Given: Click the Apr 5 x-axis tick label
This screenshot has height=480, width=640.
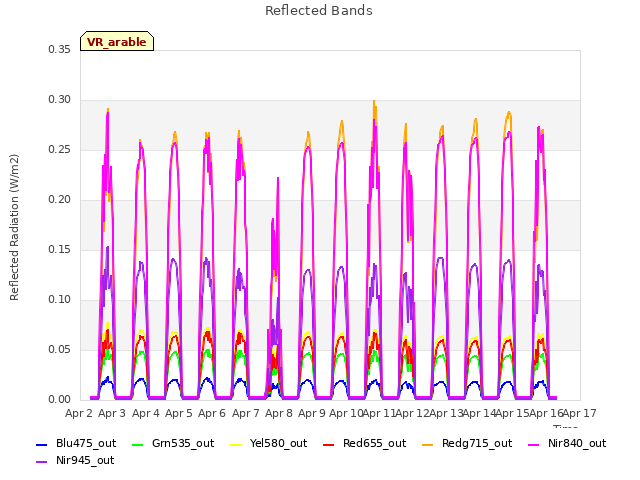Looking at the screenshot, I should [179, 413].
